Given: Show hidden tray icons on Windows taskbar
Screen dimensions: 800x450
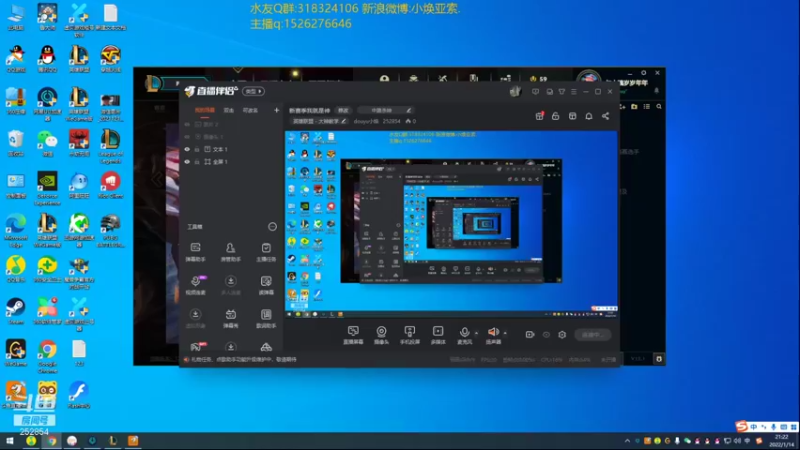Looking at the screenshot, I should (x=627, y=441).
